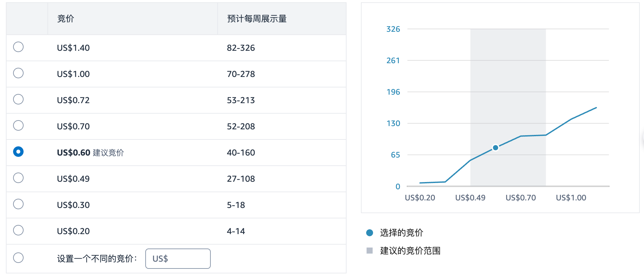The width and height of the screenshot is (644, 277).
Task: Enable the 设置一个不同的竞价 radio option
Action: click(18, 258)
